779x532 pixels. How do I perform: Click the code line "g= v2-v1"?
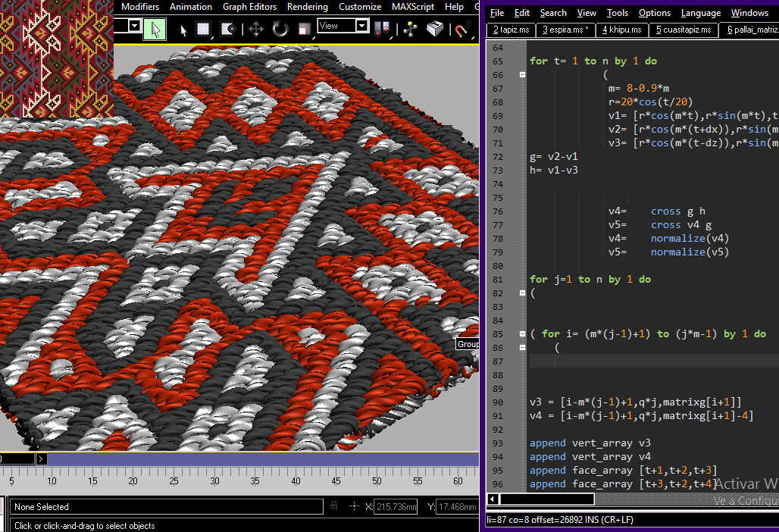tap(553, 156)
